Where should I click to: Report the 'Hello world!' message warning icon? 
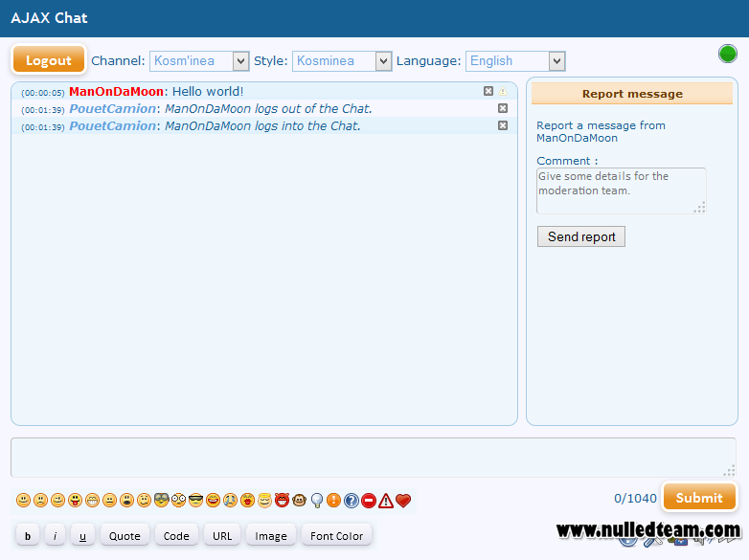[x=503, y=91]
